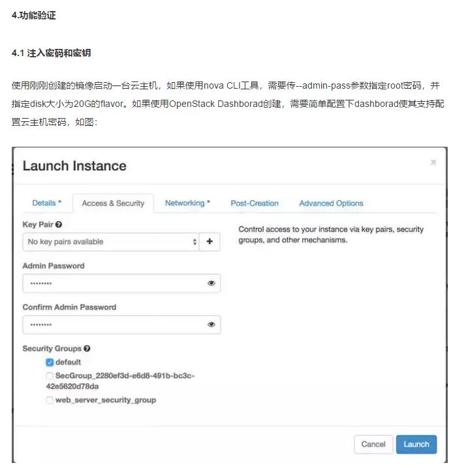Uncheck the default security group checkbox

50,363
